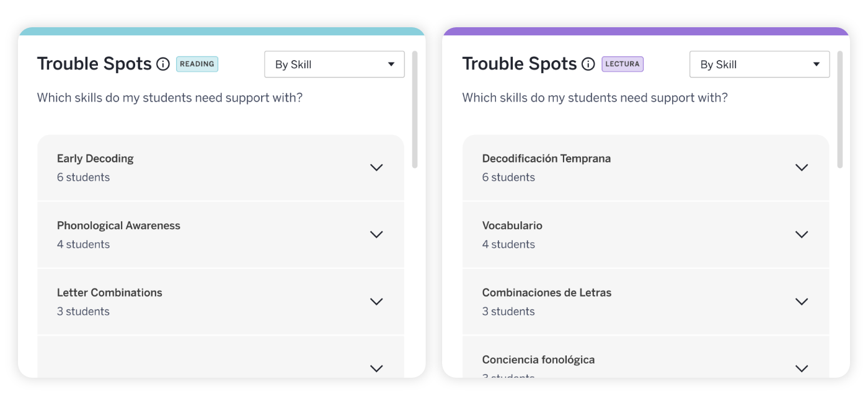This screenshot has width=868, height=405.
Task: Select the Early Decoding skill row header
Action: pos(95,158)
